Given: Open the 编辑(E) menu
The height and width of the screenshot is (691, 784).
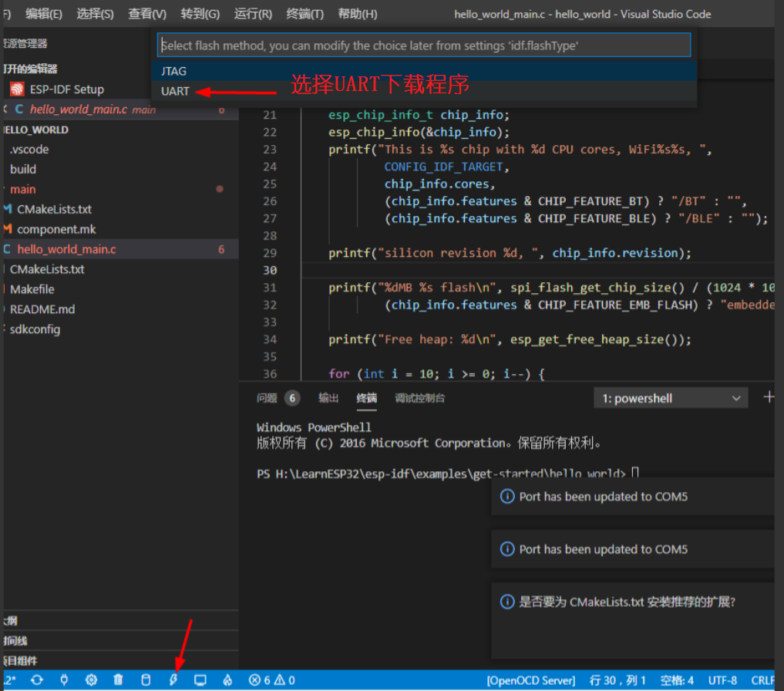Looking at the screenshot, I should click(x=43, y=14).
